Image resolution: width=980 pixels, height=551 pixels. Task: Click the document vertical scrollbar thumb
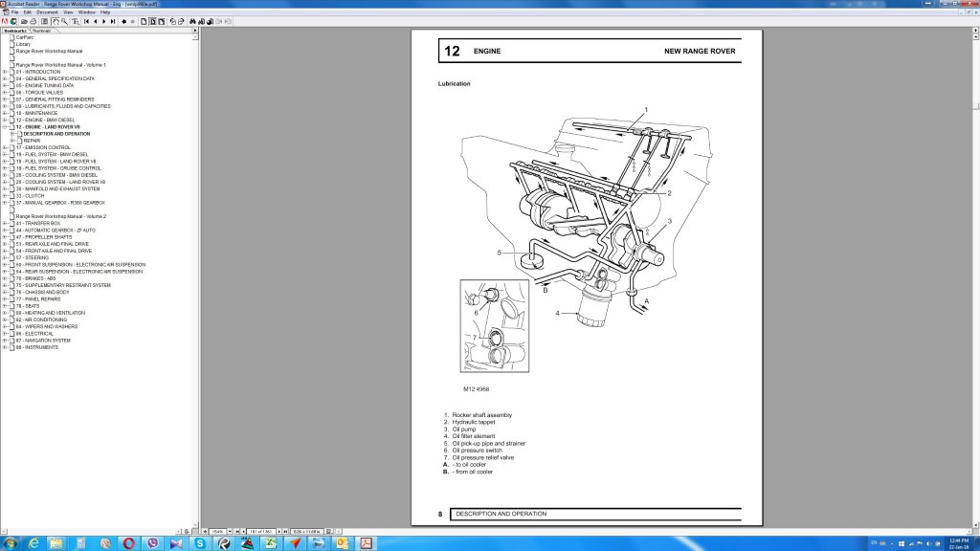975,107
